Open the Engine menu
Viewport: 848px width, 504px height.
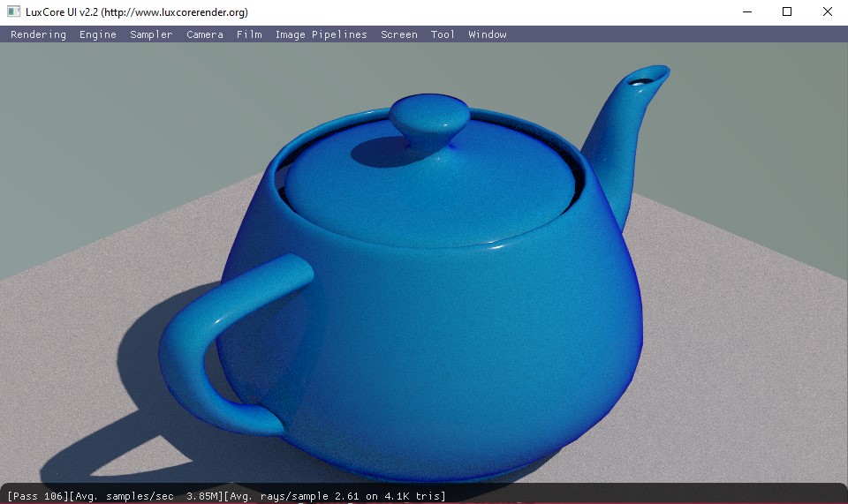98,34
